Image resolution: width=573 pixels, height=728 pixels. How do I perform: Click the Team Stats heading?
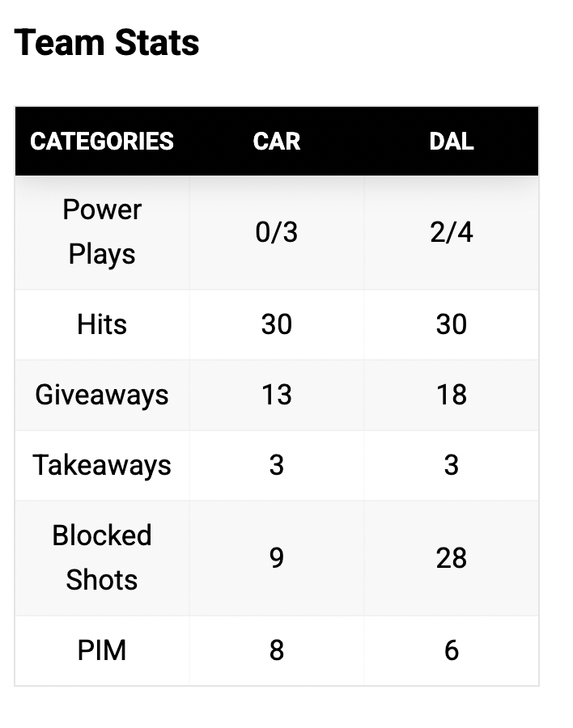point(107,42)
